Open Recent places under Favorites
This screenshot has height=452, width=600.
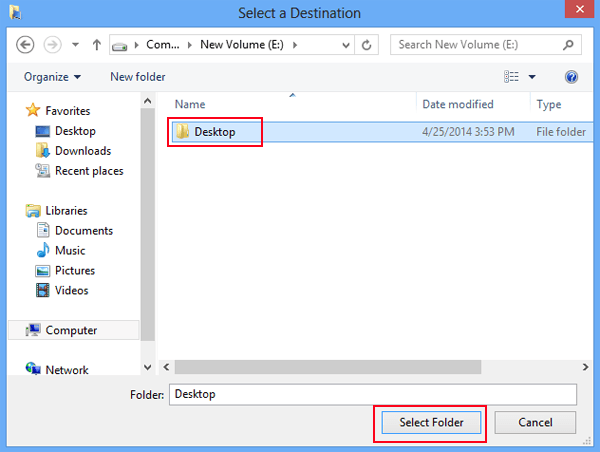(x=89, y=171)
